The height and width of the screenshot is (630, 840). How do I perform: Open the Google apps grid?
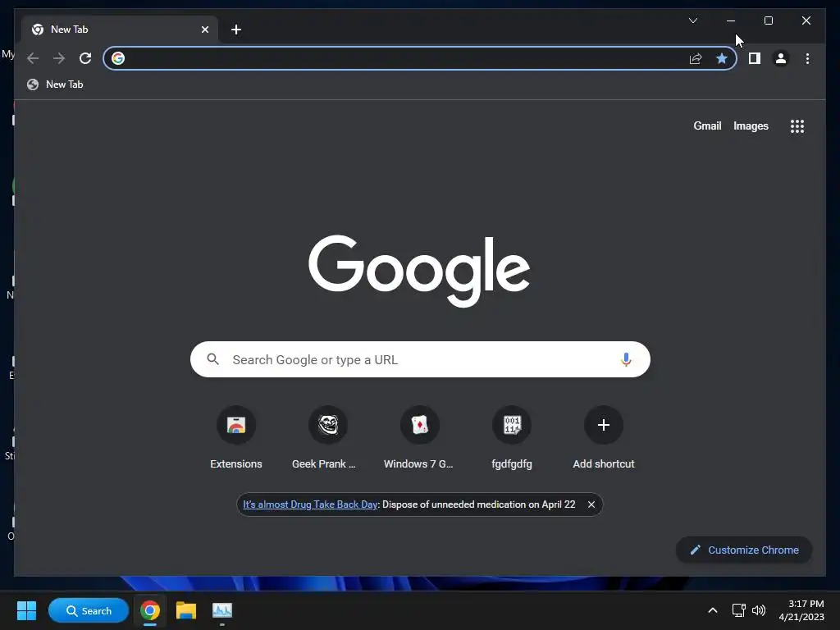[797, 126]
